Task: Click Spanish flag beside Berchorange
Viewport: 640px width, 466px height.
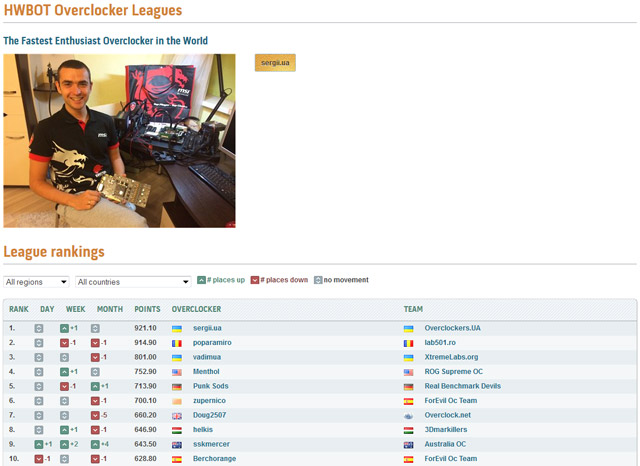Action: (x=177, y=459)
